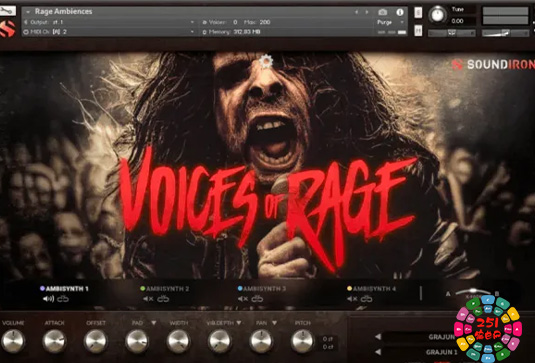Open the instrument info icon
The height and width of the screenshot is (363, 535).
pyautogui.click(x=400, y=12)
